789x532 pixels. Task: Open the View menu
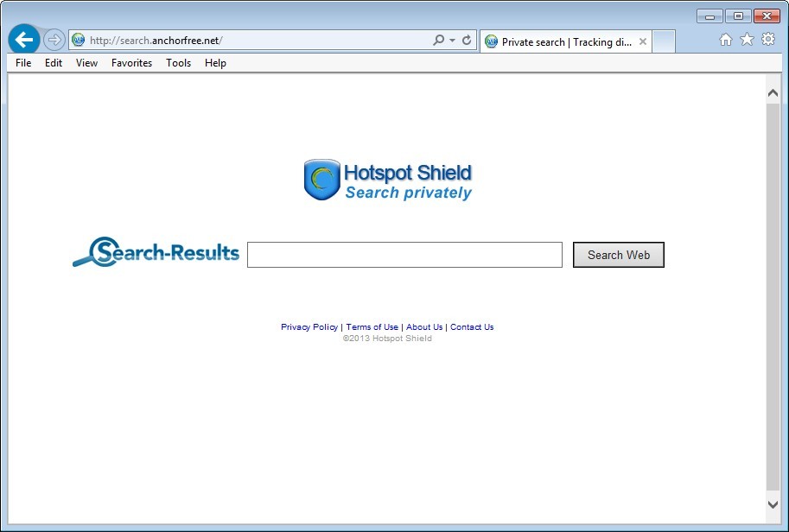tap(86, 63)
